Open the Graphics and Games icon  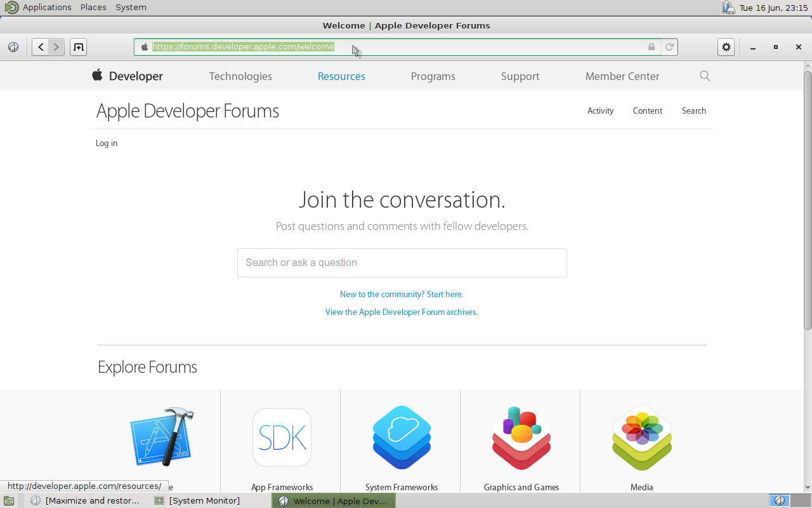click(521, 438)
